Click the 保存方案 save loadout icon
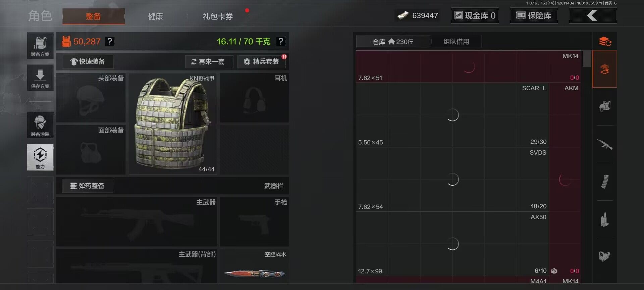Viewport: 644px width, 290px height. click(x=40, y=78)
